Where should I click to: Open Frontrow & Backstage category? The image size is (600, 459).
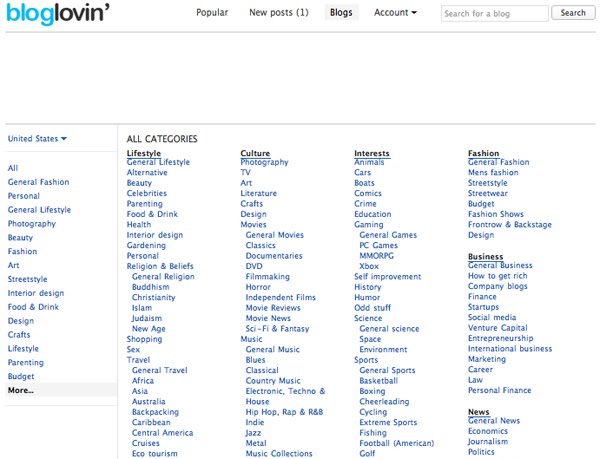click(510, 225)
